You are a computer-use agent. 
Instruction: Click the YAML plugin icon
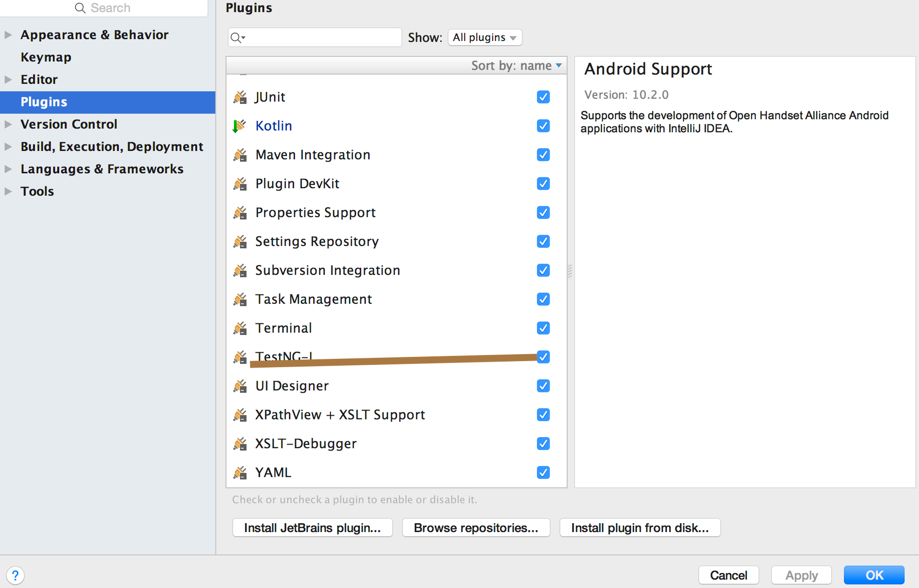(x=240, y=473)
